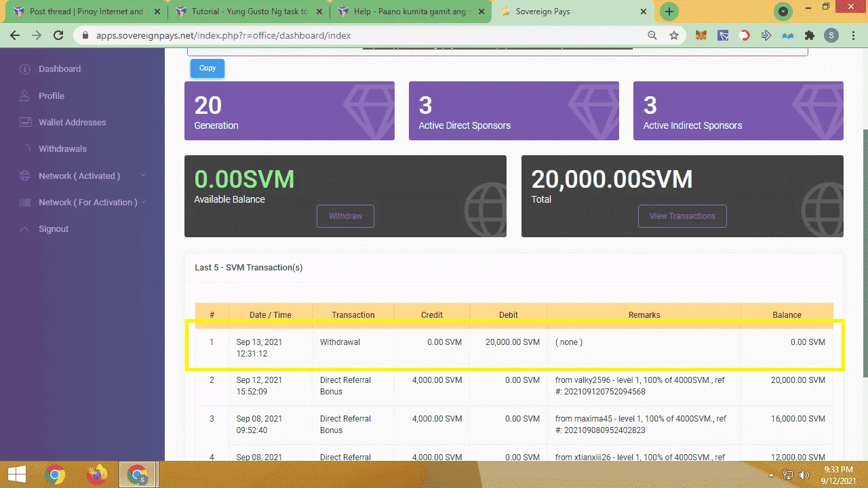
Task: Click the Withdrawals sidebar icon
Action: [x=28, y=149]
